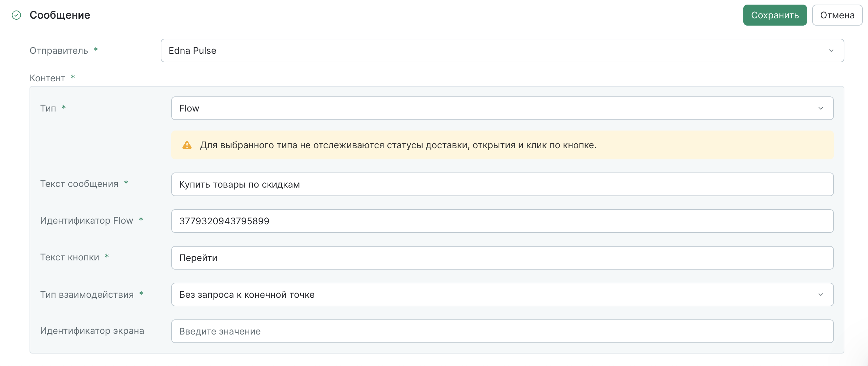Open the "Отправитель" dropdown showing Edna Pulse
868x366 pixels.
(472, 51)
